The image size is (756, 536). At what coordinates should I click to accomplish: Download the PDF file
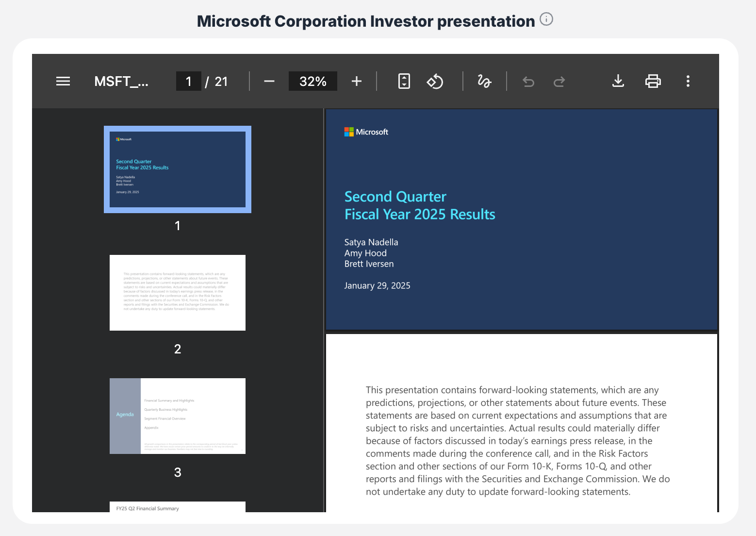(x=618, y=81)
